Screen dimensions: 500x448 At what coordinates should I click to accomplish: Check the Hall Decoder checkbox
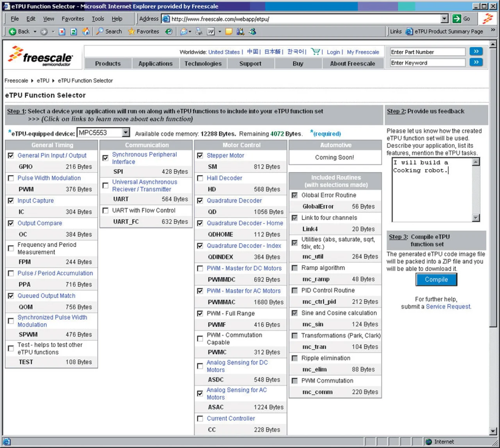[x=200, y=178]
